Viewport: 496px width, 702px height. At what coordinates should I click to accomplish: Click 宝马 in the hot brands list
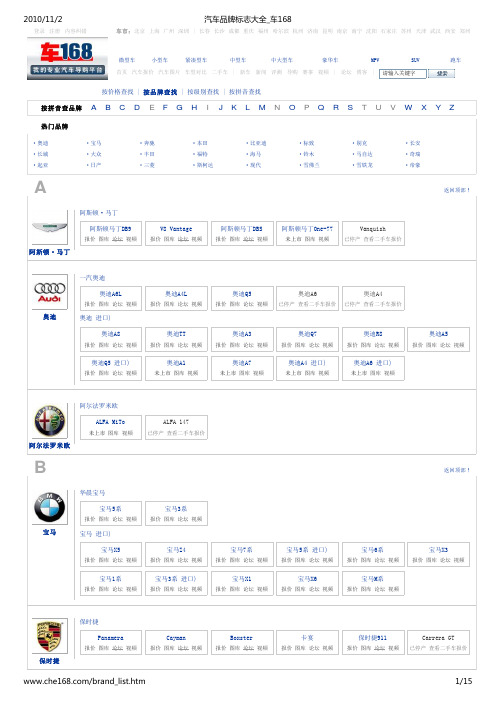click(96, 143)
